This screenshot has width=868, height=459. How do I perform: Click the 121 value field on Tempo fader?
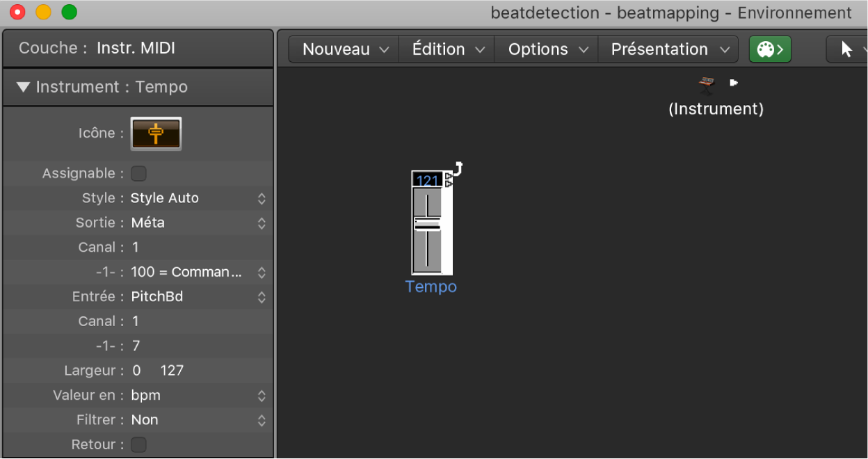pos(427,181)
